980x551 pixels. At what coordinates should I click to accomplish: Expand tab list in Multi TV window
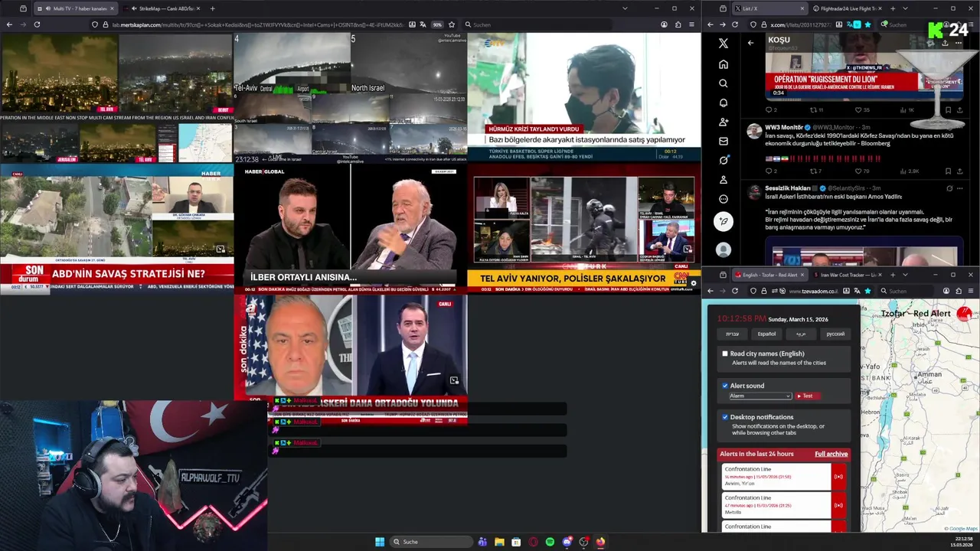pos(625,8)
